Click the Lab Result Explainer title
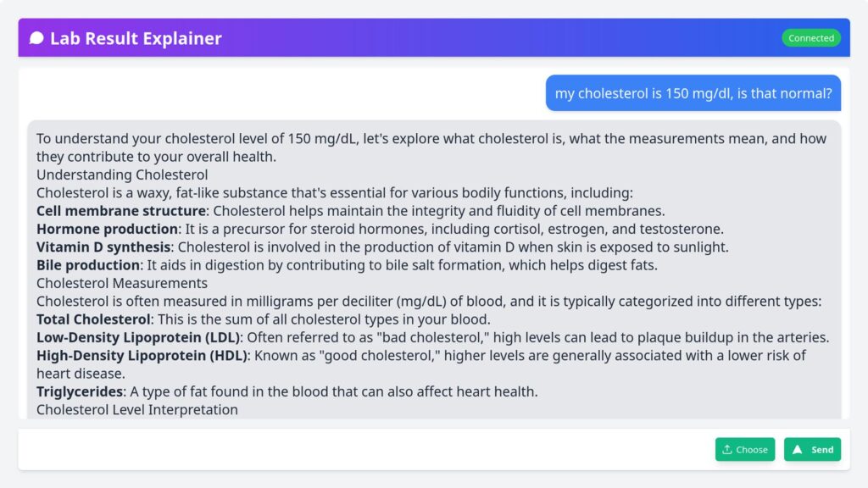The height and width of the screenshot is (488, 868). [x=136, y=38]
